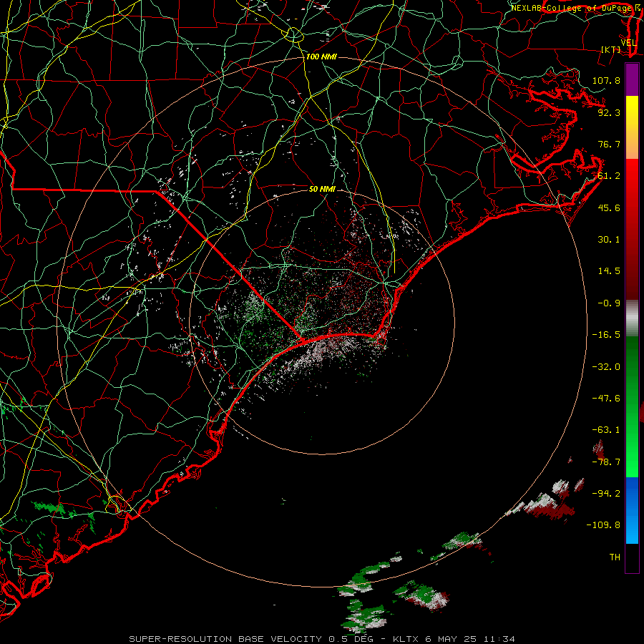This screenshot has height=644, width=644.
Task: Click the 14.5 velocity scale value
Action: point(609,271)
